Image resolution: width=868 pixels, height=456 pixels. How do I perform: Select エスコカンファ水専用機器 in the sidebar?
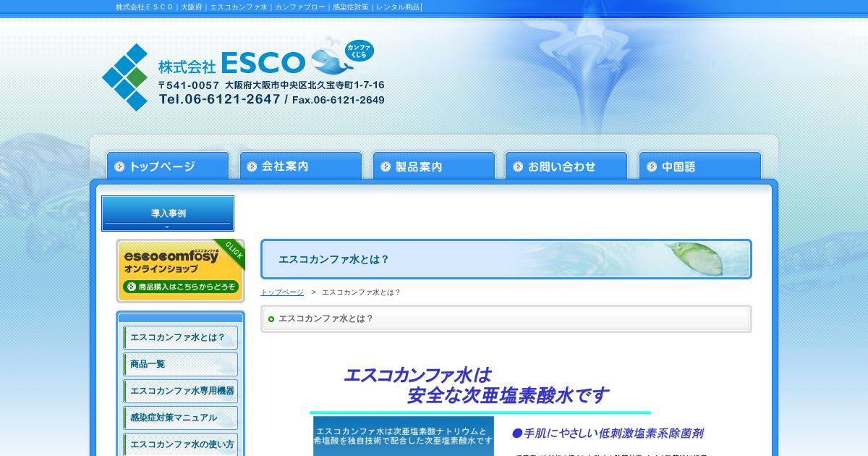[181, 391]
